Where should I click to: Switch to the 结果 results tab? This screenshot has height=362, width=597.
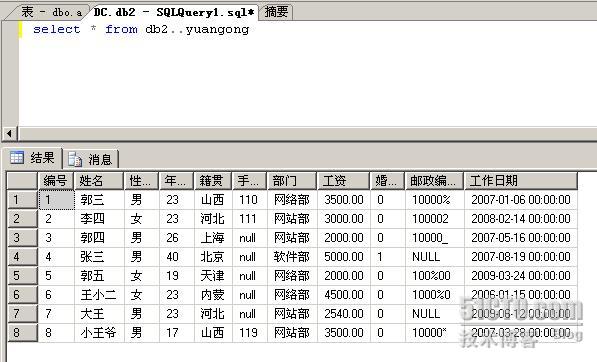33,158
